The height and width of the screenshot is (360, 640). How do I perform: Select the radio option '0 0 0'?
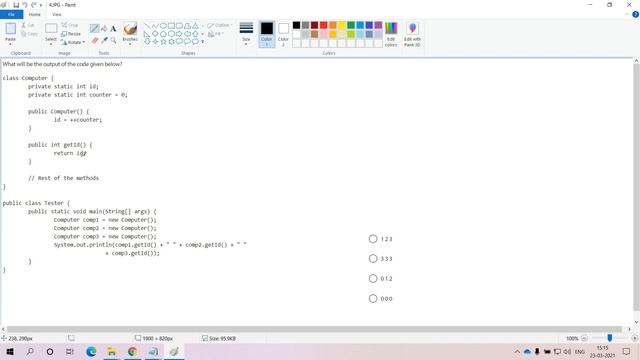tap(373, 298)
